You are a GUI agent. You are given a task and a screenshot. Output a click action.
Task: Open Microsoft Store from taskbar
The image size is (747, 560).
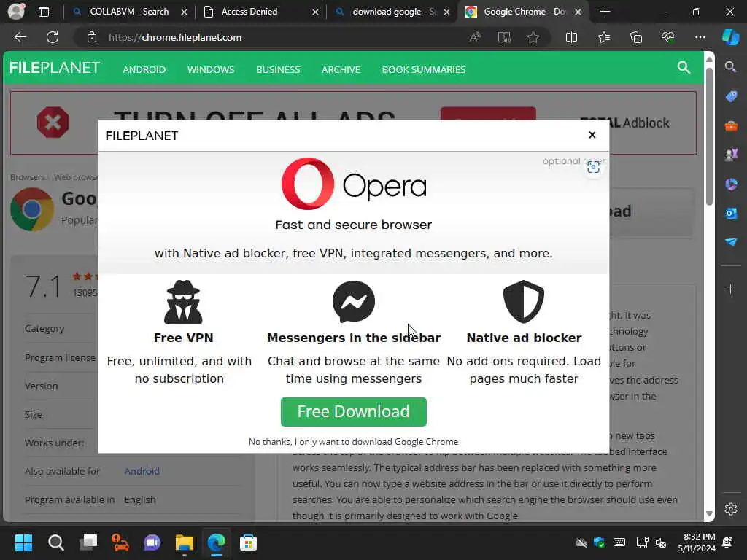248,542
